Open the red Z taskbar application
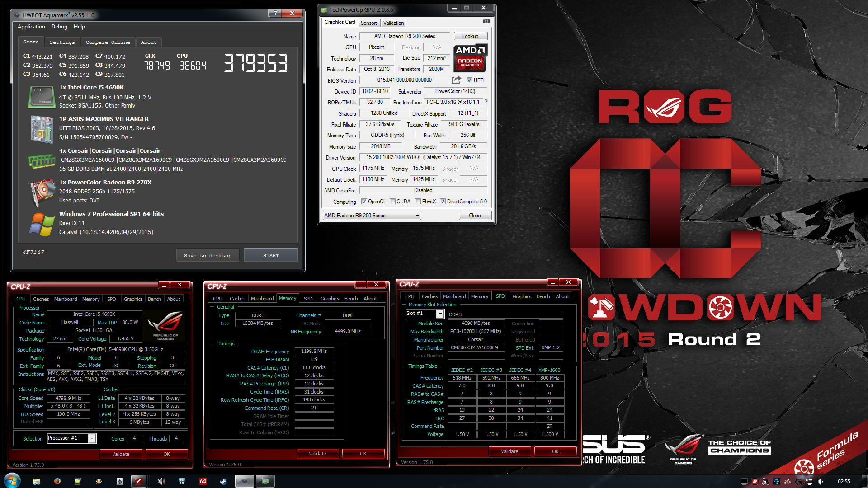The image size is (868, 488). [139, 481]
